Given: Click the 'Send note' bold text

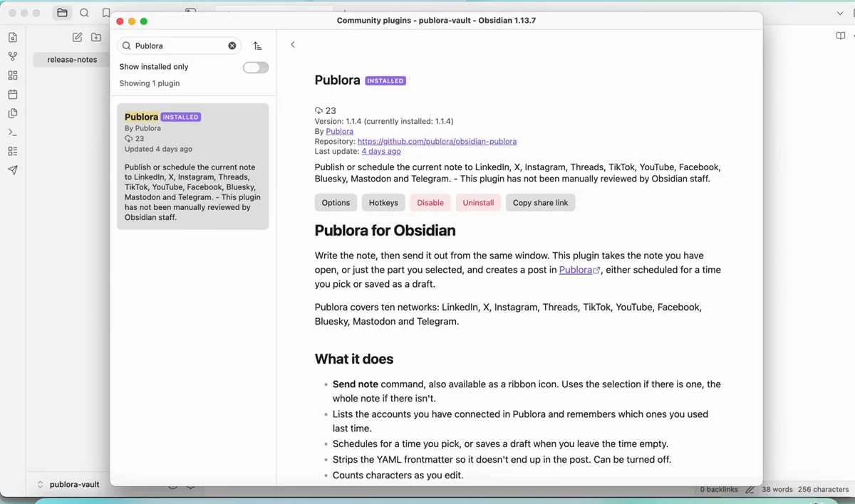Looking at the screenshot, I should point(356,384).
